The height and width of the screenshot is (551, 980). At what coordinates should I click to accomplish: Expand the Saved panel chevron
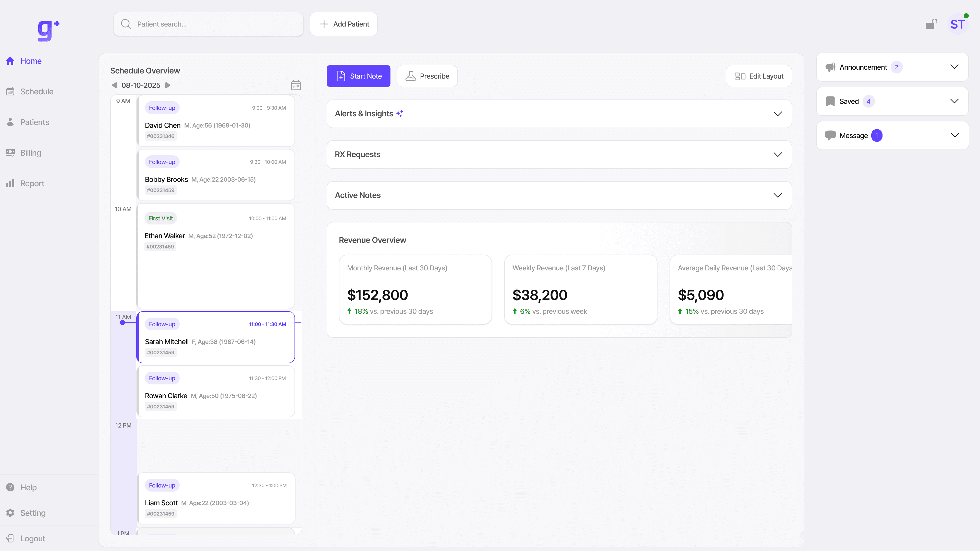coord(954,101)
